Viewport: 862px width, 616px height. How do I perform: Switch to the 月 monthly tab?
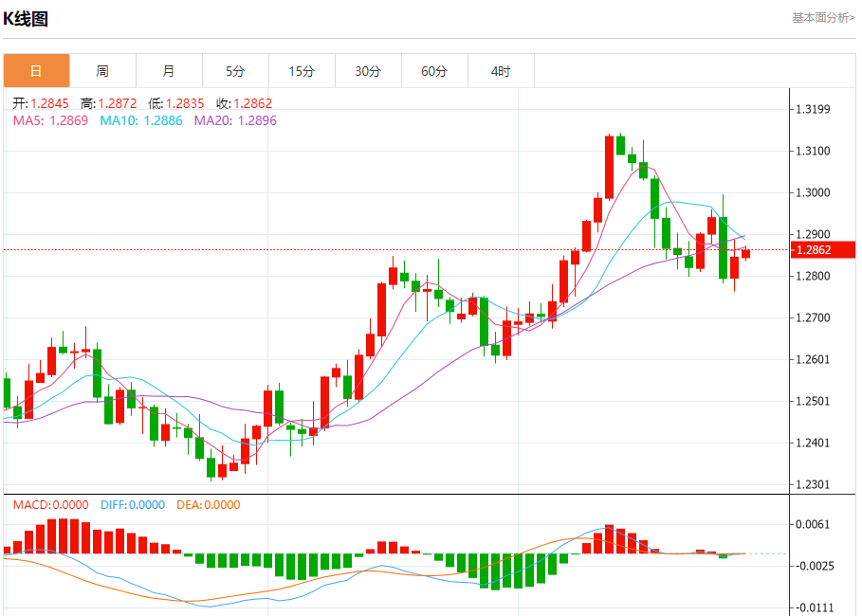pos(169,71)
